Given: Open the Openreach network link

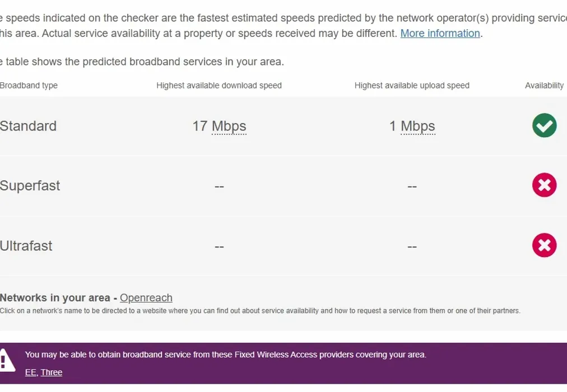Looking at the screenshot, I should (x=146, y=298).
